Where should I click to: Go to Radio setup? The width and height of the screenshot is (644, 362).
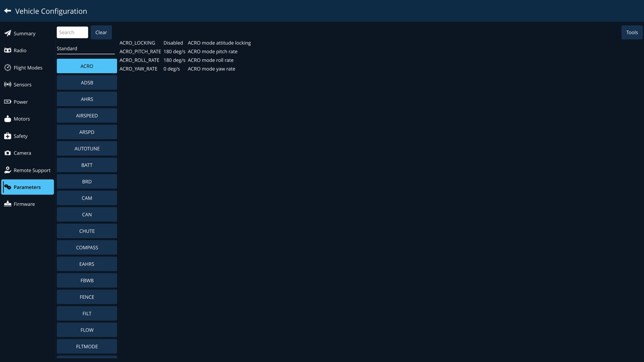pyautogui.click(x=28, y=50)
